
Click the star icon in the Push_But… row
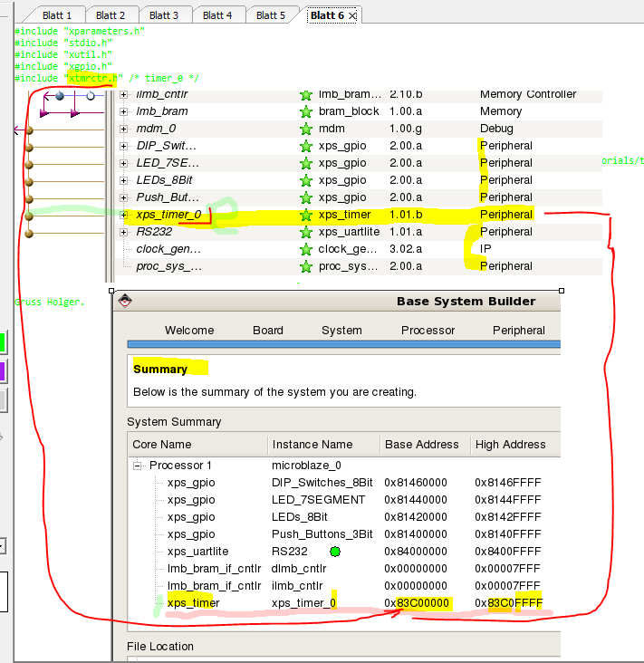click(x=306, y=197)
